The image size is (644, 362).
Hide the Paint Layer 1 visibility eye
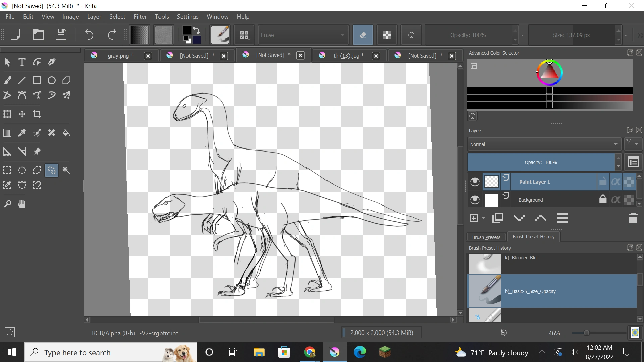tap(475, 182)
